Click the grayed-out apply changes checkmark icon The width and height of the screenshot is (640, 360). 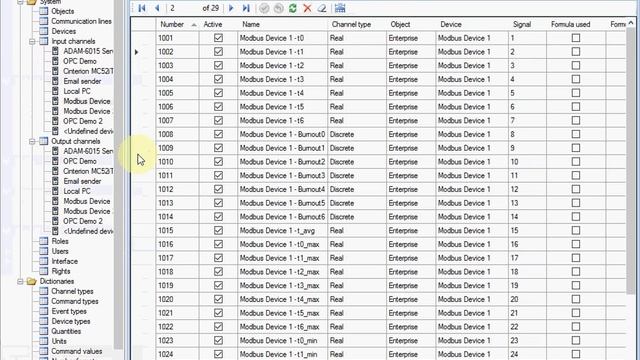point(264,8)
